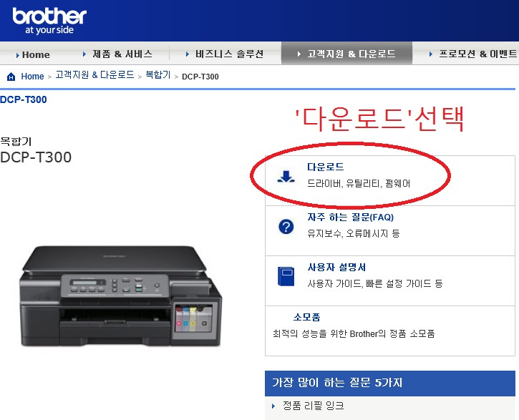Open the 프로모션 & 이벤트 menu
The width and height of the screenshot is (519, 420).
pyautogui.click(x=477, y=54)
